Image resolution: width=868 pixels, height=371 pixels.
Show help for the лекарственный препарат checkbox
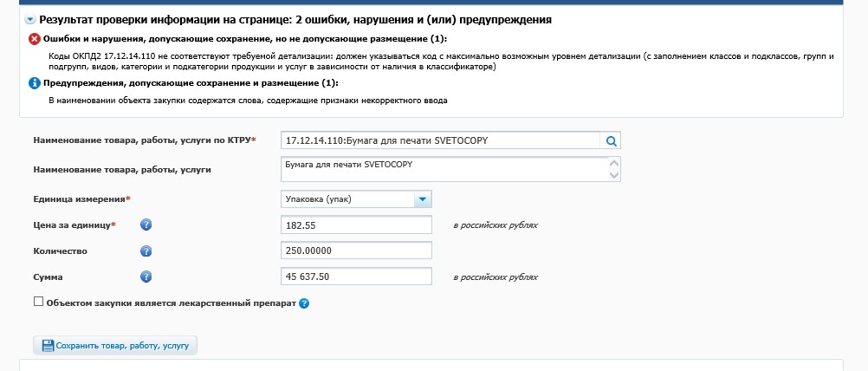click(x=304, y=304)
